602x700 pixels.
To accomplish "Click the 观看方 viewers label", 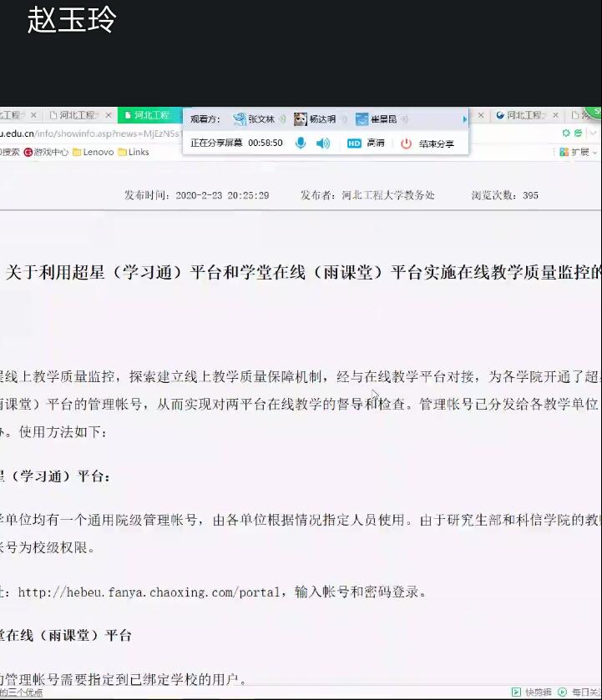I will click(205, 119).
